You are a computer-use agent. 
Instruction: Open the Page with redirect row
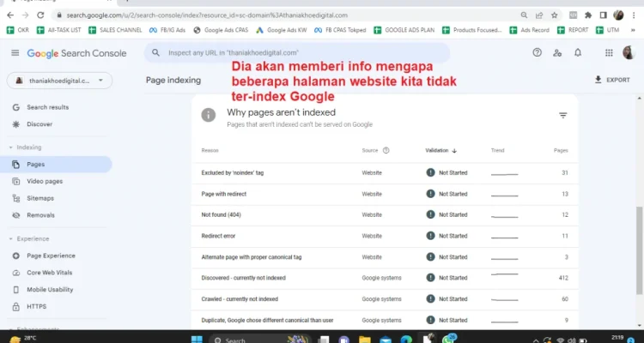point(385,194)
